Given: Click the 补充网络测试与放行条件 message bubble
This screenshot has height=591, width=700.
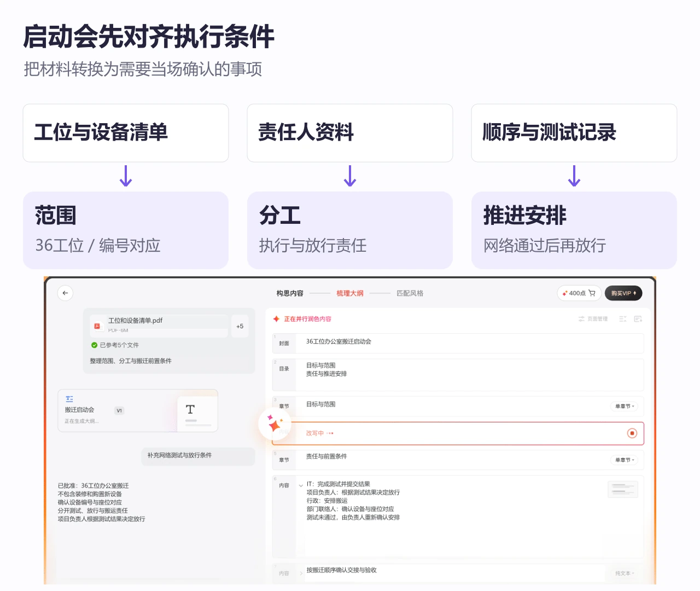Looking at the screenshot, I should click(x=198, y=455).
